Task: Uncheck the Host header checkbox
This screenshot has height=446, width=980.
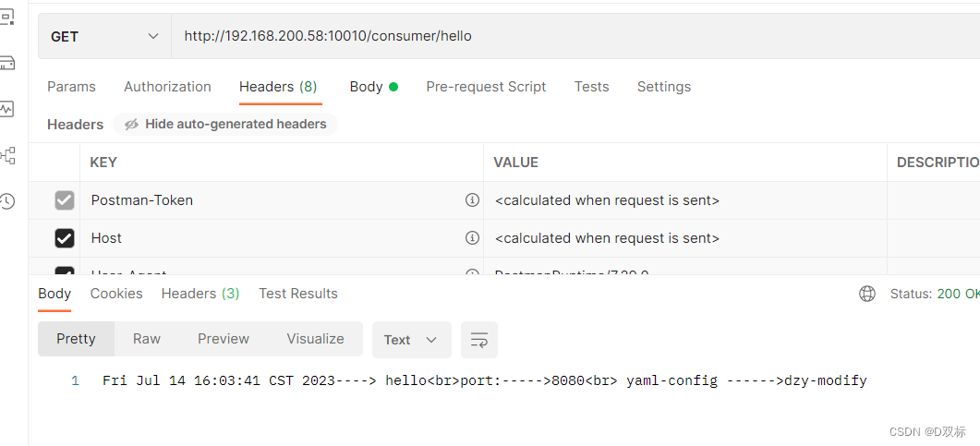Action: 65,238
